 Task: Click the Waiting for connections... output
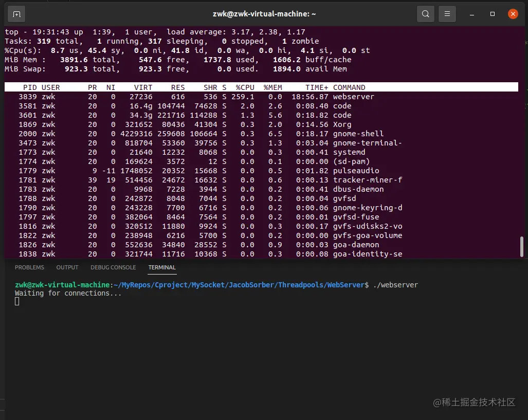(x=68, y=294)
